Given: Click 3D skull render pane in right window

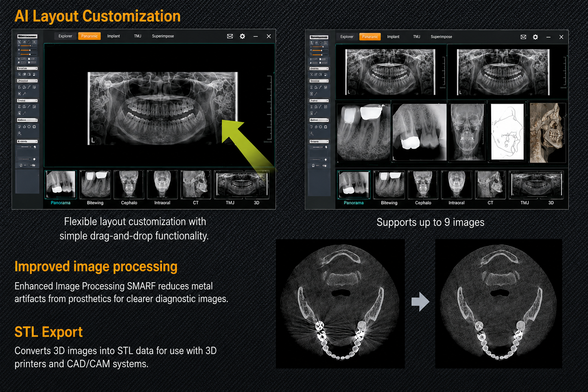Looking at the screenshot, I should 548,132.
